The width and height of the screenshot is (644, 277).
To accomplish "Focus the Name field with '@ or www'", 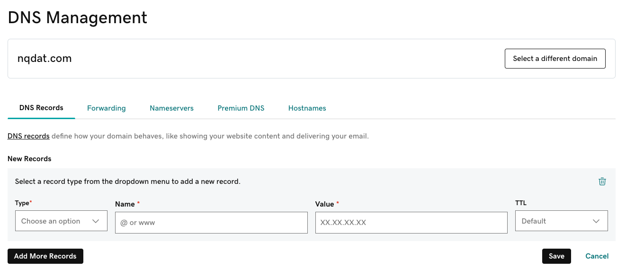I will 211,223.
